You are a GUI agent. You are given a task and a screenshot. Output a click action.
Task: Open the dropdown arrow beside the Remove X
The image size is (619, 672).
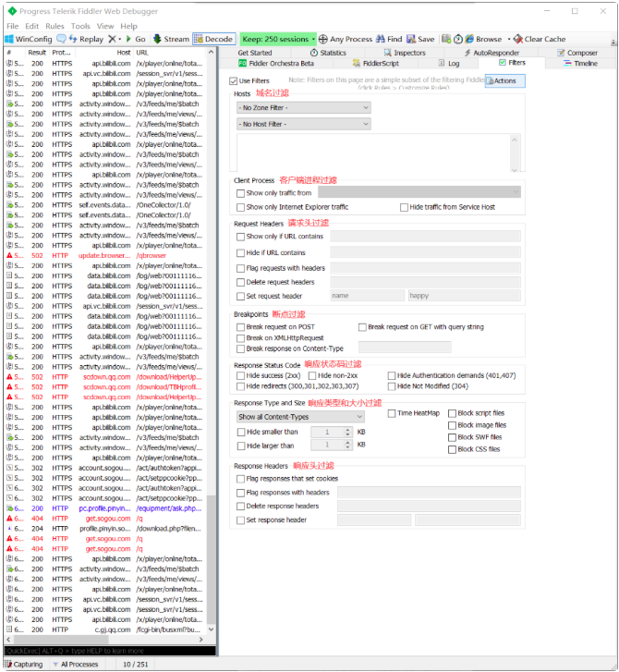coord(119,39)
